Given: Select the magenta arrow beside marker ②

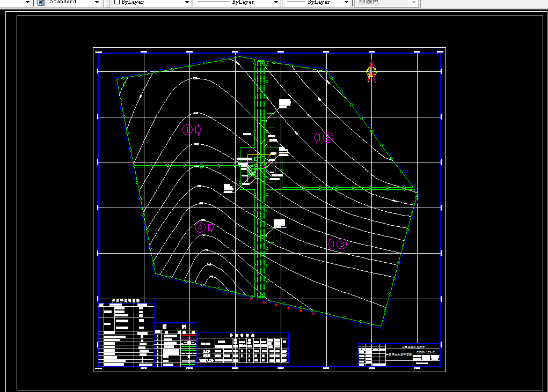Looking at the screenshot, I should tap(317, 137).
